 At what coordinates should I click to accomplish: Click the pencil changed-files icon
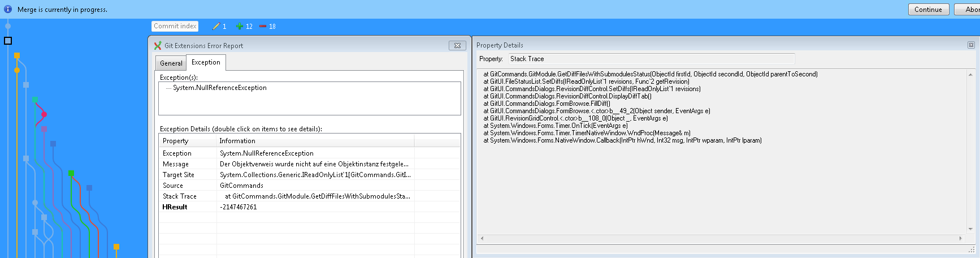216,27
